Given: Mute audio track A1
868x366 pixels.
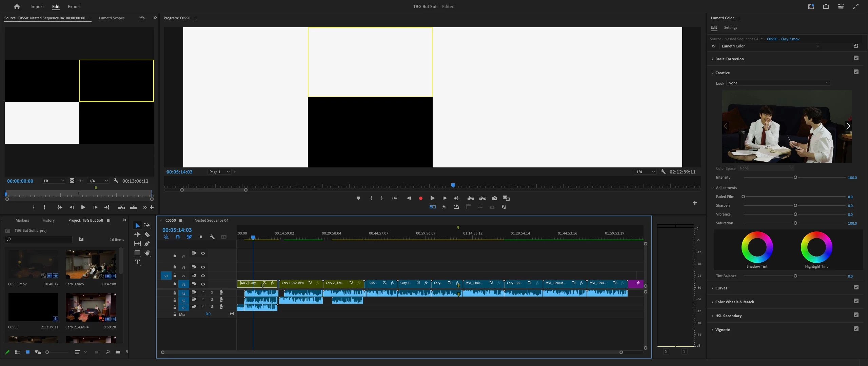Looking at the screenshot, I should tap(203, 292).
